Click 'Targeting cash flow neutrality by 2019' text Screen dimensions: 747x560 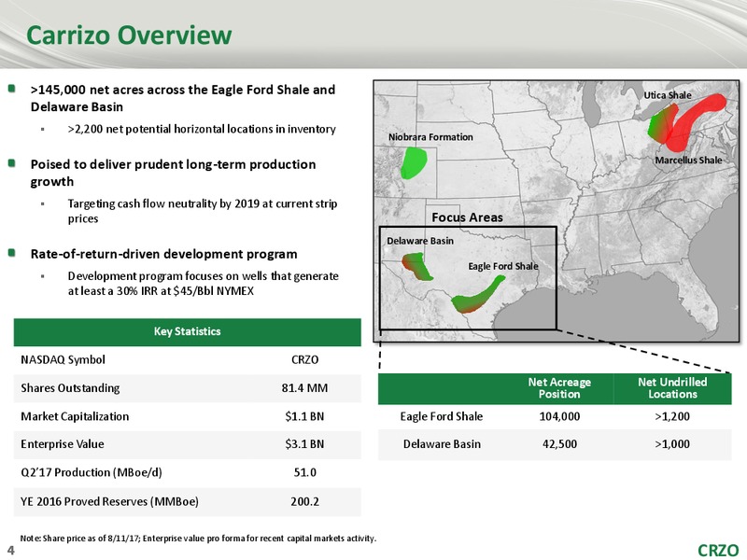coord(203,211)
